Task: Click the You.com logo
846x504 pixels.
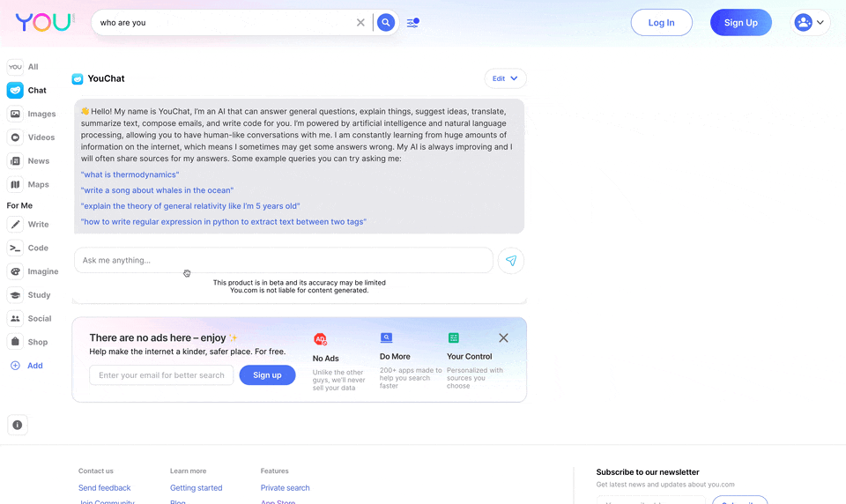Action: coord(44,23)
